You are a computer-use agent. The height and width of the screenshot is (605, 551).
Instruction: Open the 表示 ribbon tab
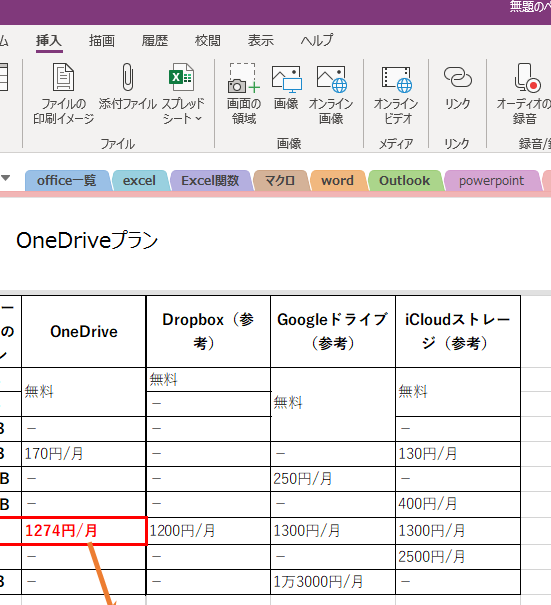coord(260,41)
